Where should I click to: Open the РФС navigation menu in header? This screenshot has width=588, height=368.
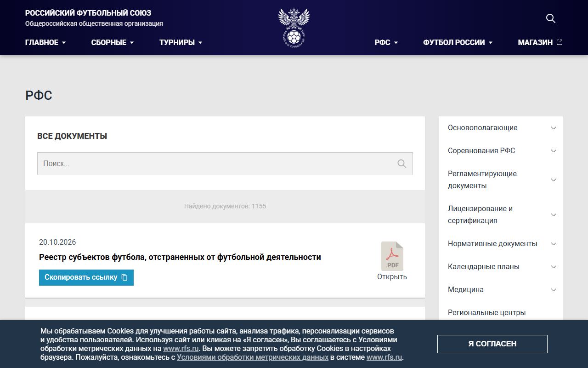[x=386, y=42]
